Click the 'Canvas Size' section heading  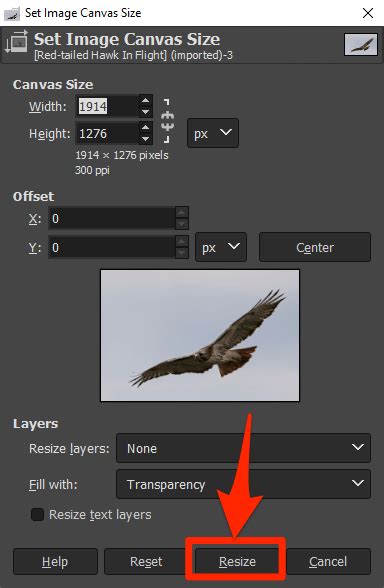pos(53,85)
